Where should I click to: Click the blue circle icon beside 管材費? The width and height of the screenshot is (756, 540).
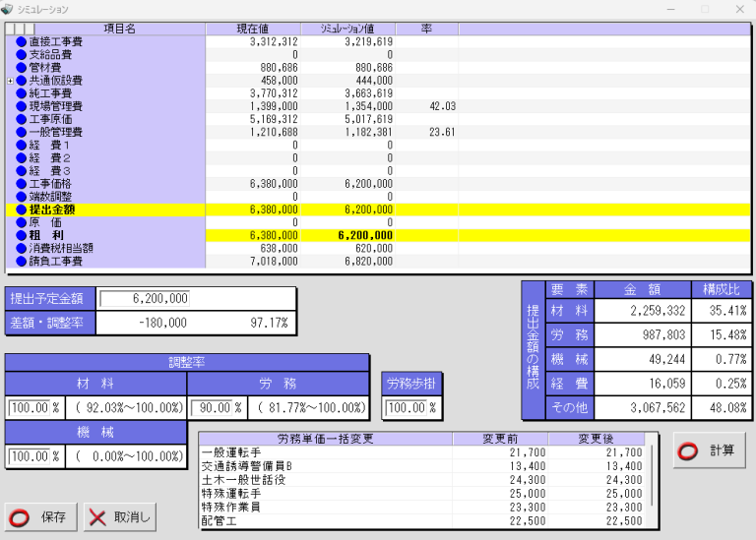coord(22,68)
